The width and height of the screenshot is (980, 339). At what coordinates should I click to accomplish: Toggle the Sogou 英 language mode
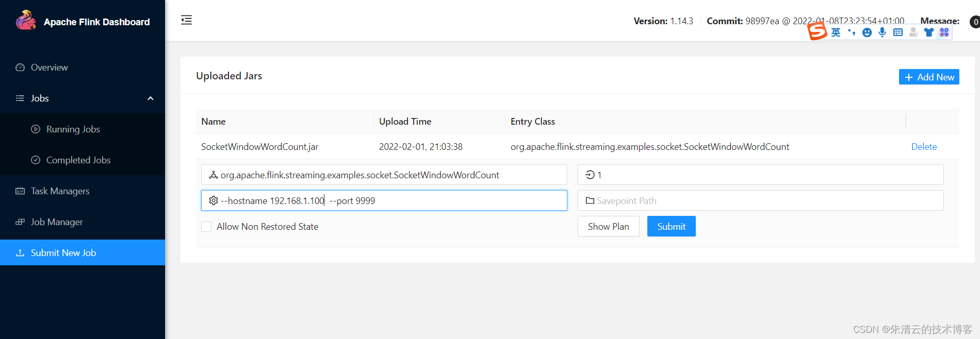(836, 32)
